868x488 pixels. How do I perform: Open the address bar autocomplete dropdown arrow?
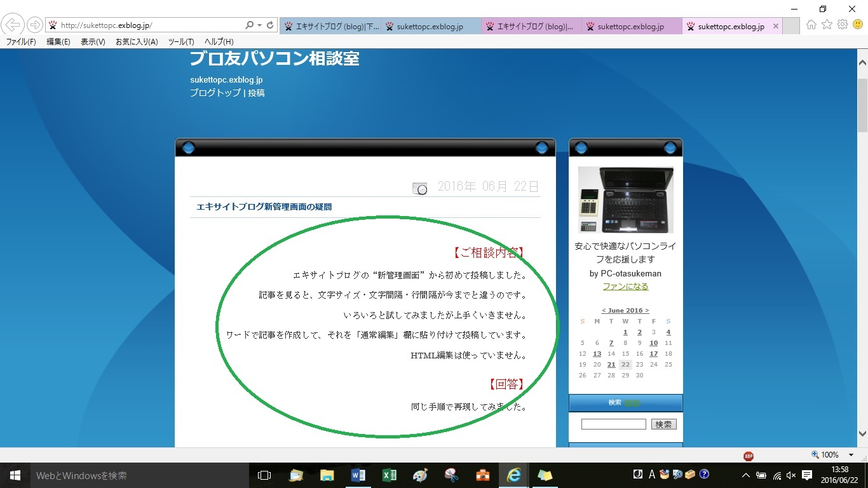click(259, 25)
